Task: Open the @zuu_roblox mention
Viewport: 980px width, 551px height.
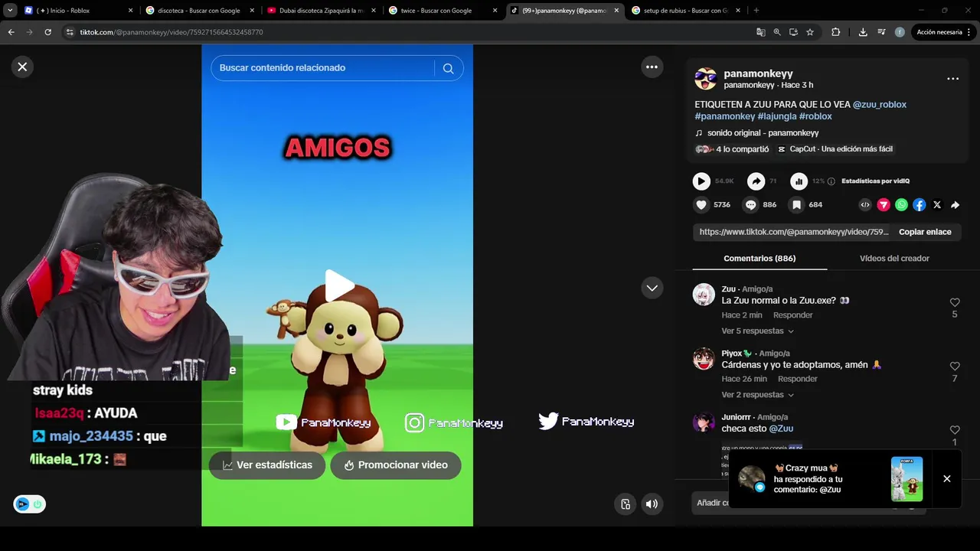Action: click(879, 104)
